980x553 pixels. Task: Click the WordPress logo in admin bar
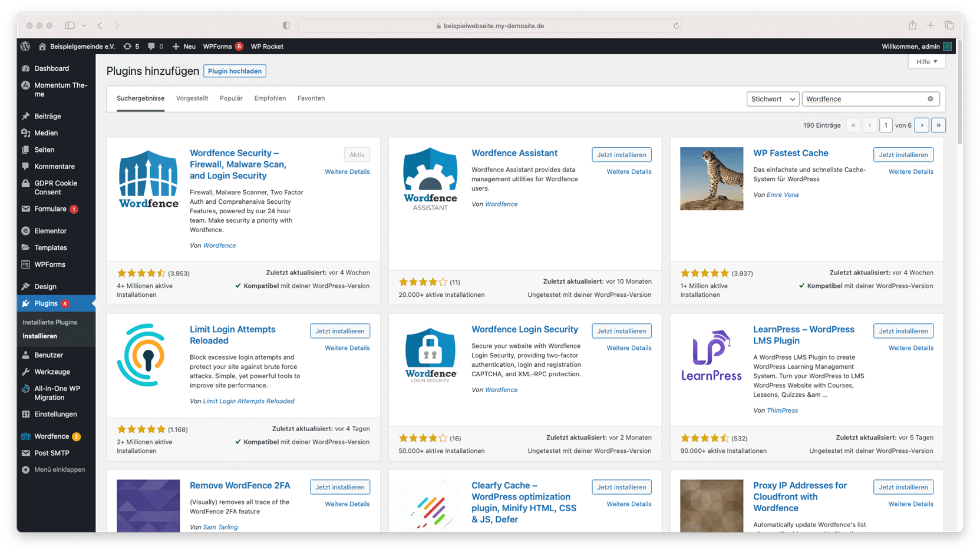click(25, 47)
